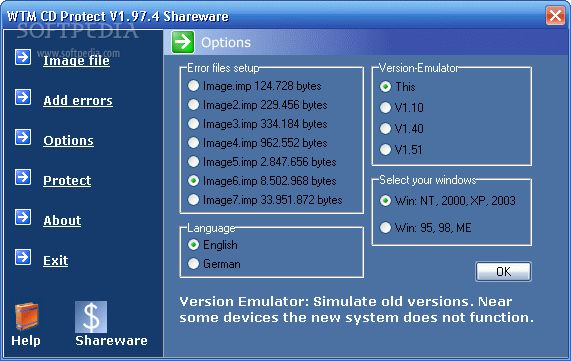The height and width of the screenshot is (361, 571).
Task: Choose German language
Action: pyautogui.click(x=214, y=264)
